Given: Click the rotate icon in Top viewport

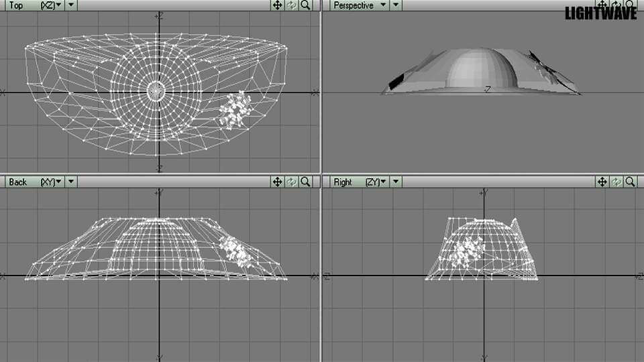Looking at the screenshot, I should pos(291,5).
